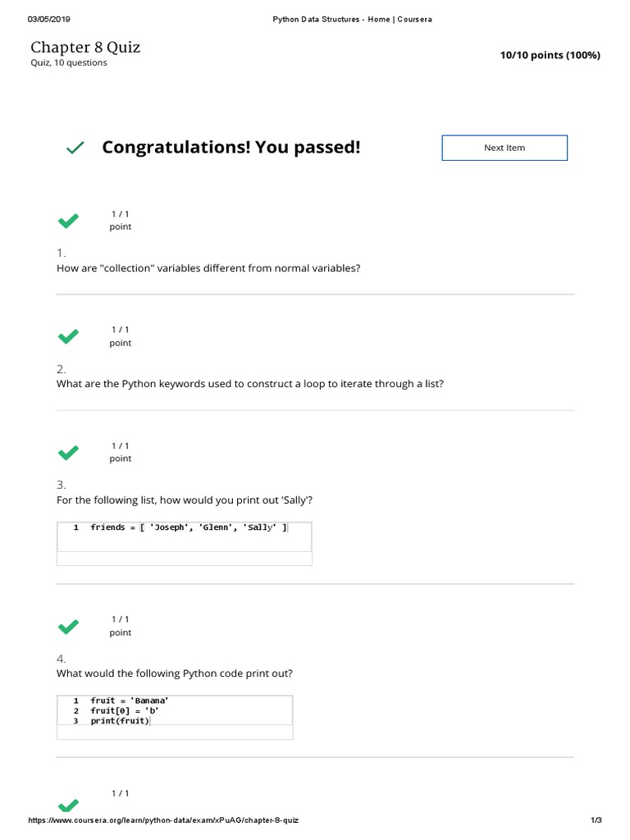Click the green checkmark for question 2
630x840 pixels.
point(68,336)
